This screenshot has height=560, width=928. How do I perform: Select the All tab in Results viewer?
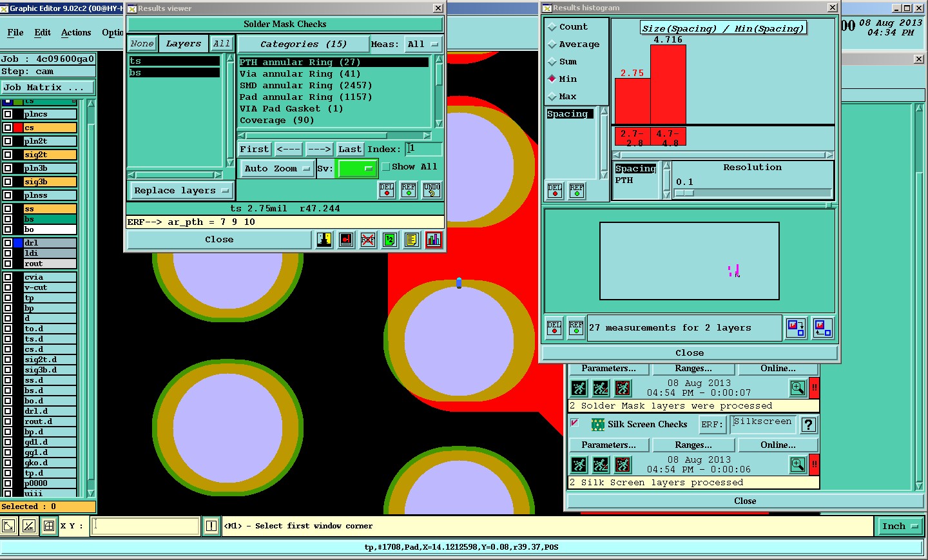[221, 44]
